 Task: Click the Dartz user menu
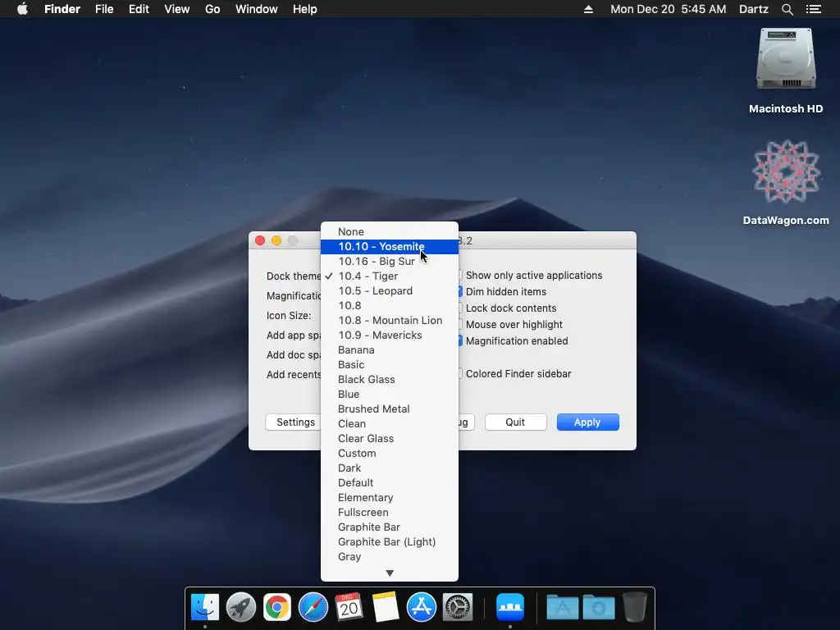[753, 9]
